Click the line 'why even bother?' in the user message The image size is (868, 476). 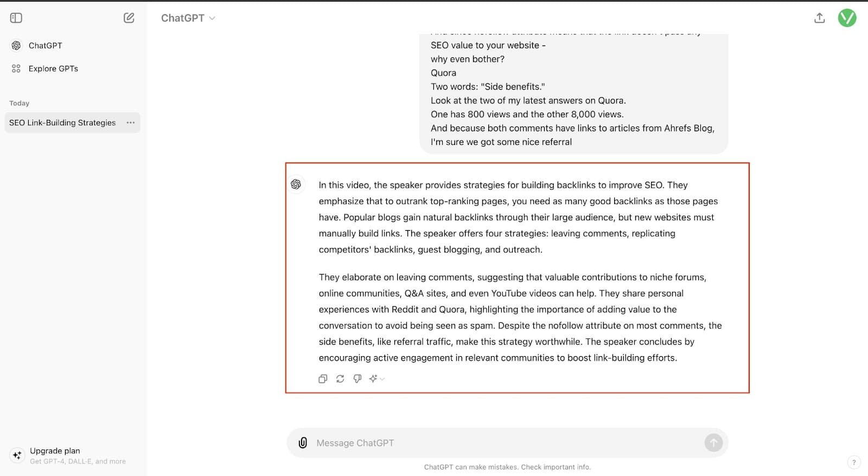pos(468,59)
